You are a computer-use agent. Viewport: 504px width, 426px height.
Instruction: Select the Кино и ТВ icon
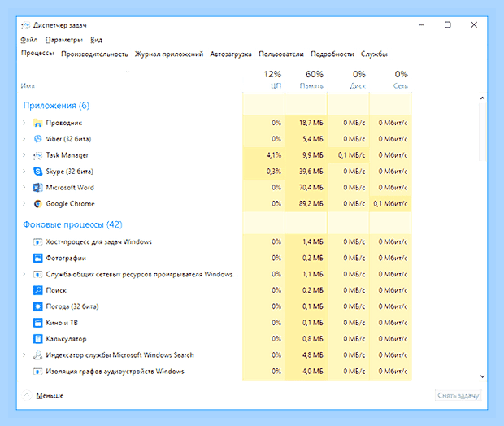coord(37,323)
